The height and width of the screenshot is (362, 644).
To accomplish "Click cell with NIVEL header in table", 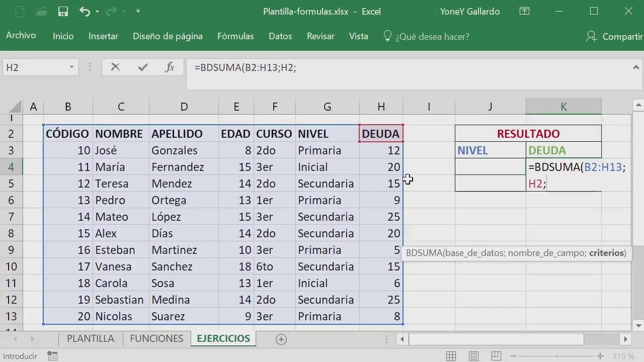I will (327, 134).
